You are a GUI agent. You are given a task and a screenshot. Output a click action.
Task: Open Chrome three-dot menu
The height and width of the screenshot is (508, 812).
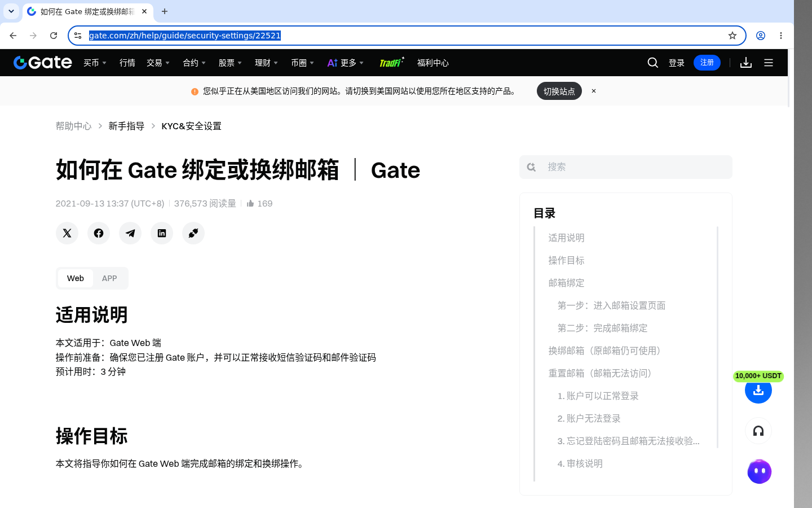click(781, 36)
